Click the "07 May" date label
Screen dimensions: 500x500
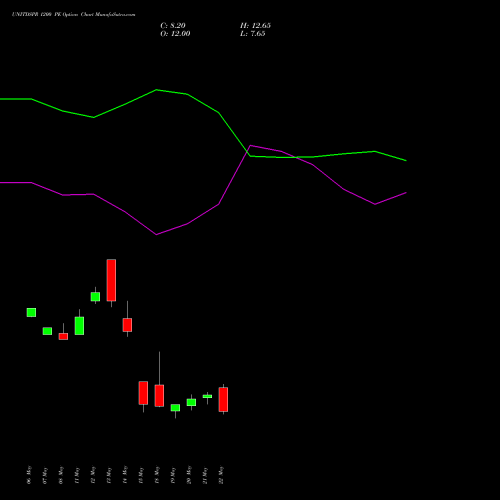click(x=45, y=475)
